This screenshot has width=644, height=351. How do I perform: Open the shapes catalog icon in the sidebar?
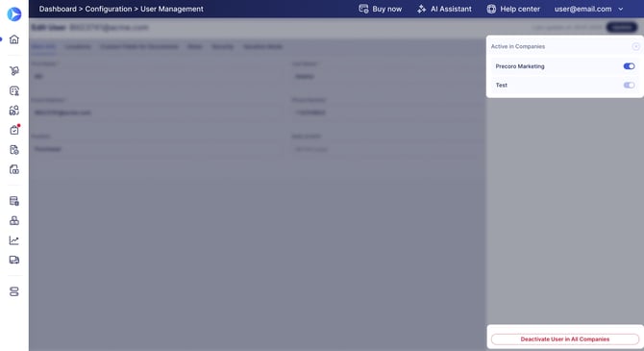click(x=14, y=111)
